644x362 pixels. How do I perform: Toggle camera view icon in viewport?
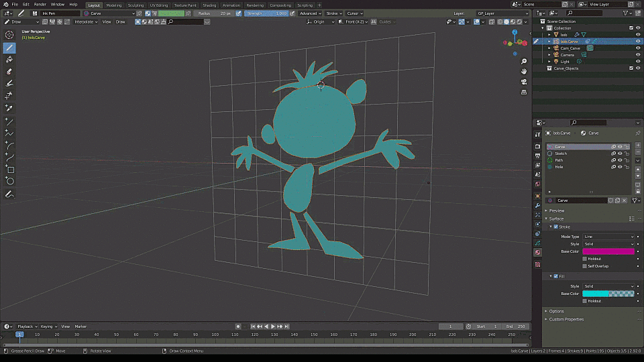pos(524,82)
